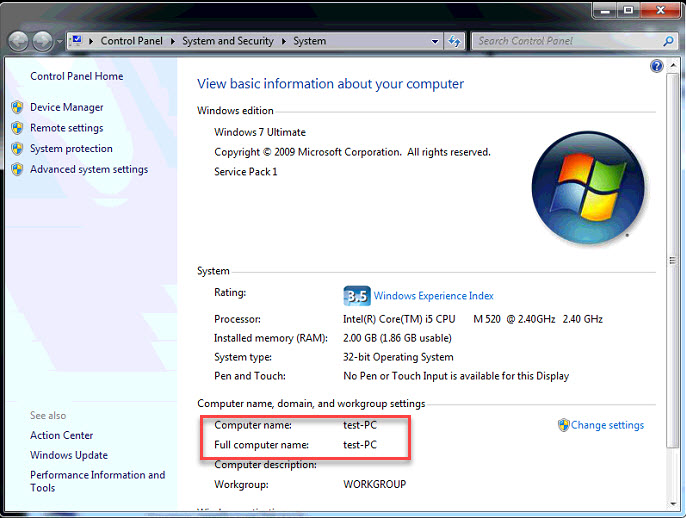Open the address bar history dropdown
The width and height of the screenshot is (686, 518).
[x=435, y=42]
